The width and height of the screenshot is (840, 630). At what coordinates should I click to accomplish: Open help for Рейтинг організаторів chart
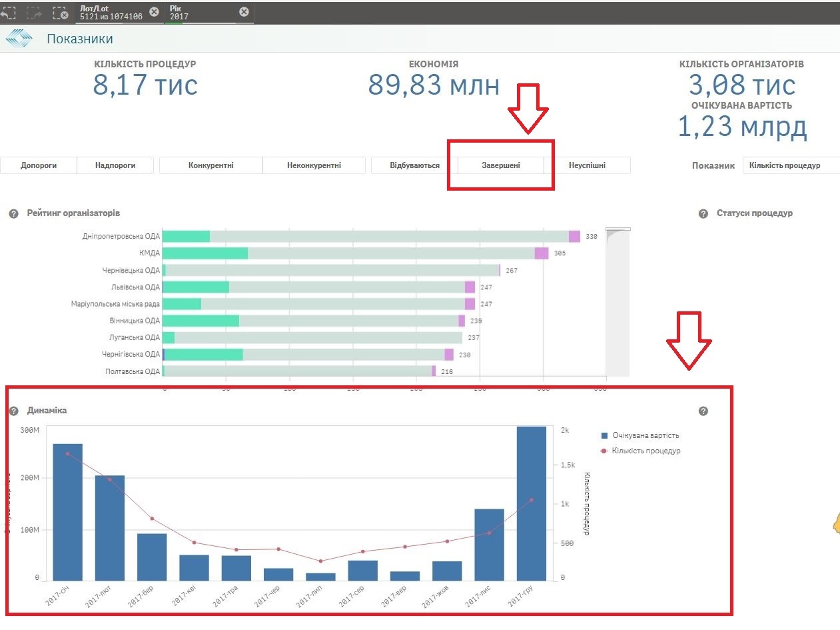click(13, 213)
